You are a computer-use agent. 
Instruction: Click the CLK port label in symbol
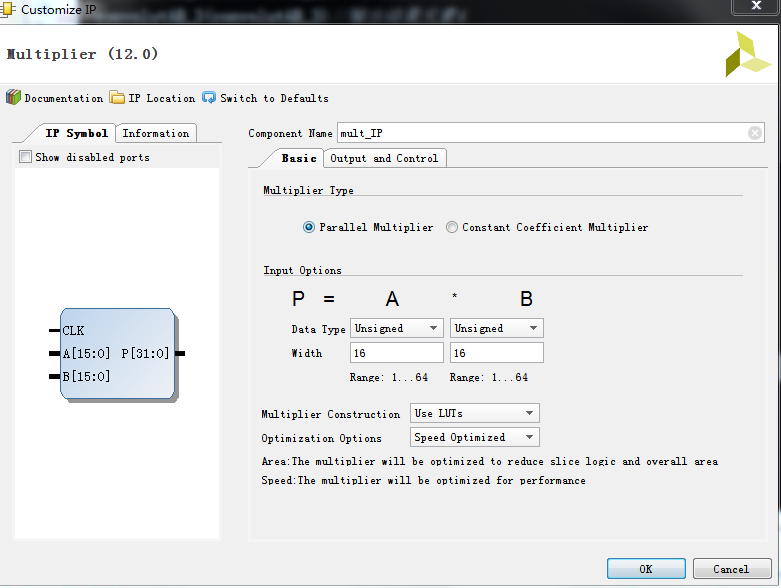pyautogui.click(x=73, y=331)
